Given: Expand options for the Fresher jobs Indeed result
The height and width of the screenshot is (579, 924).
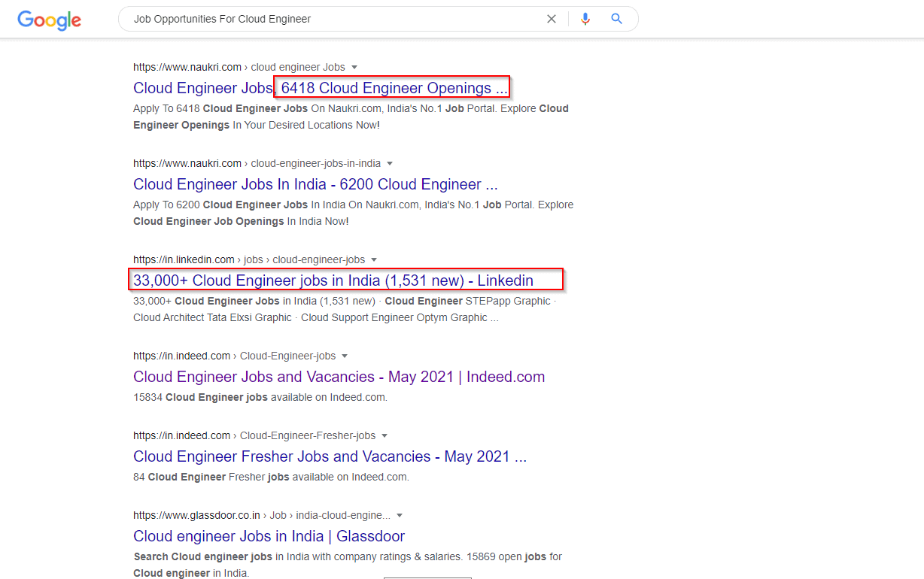Looking at the screenshot, I should pos(384,435).
